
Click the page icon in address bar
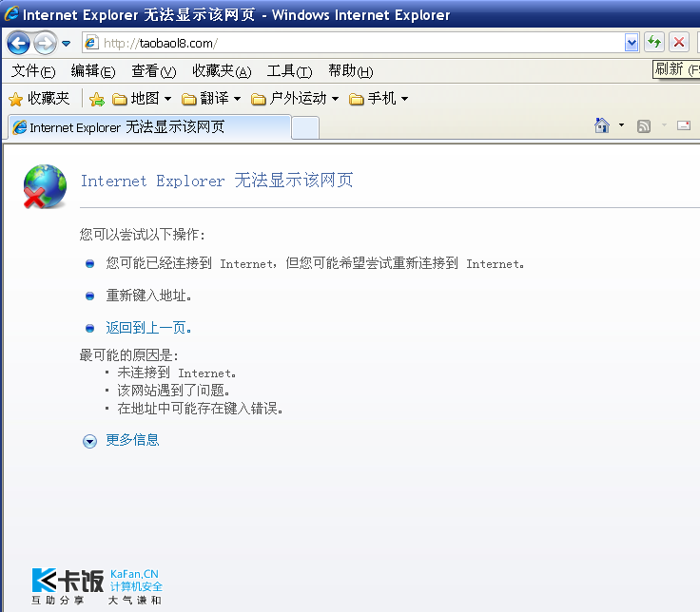click(x=91, y=43)
